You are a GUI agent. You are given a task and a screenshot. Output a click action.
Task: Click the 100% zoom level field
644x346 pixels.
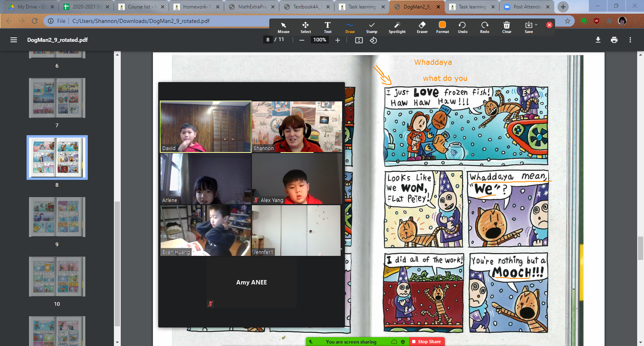pos(320,39)
